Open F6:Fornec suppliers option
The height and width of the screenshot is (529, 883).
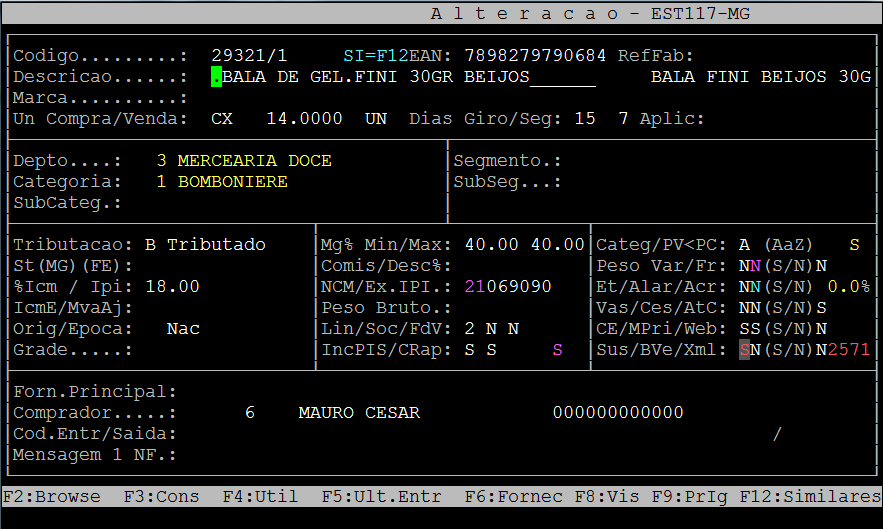coord(502,496)
